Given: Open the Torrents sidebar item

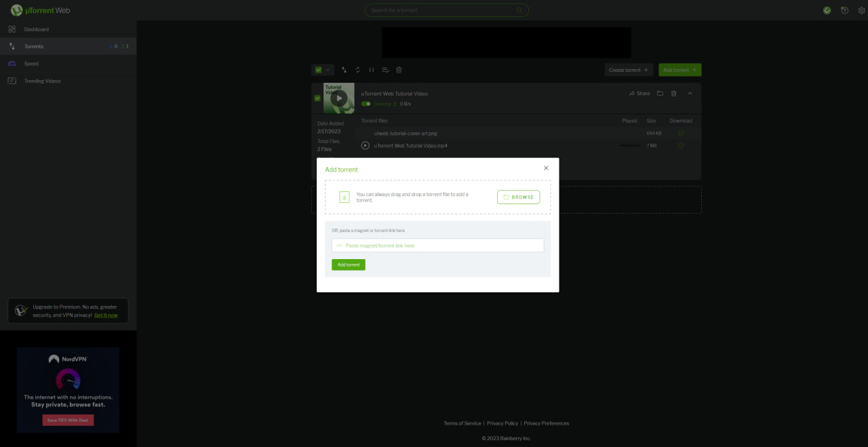Looking at the screenshot, I should click(68, 46).
